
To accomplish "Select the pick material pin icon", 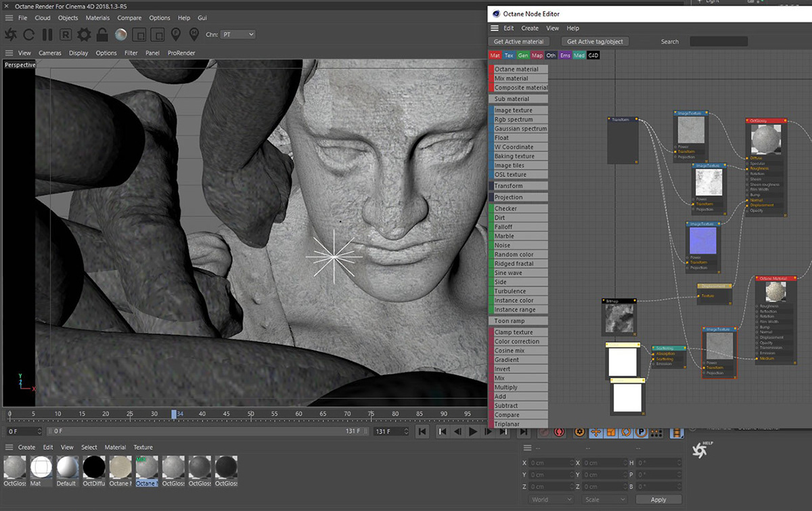I will [x=194, y=35].
